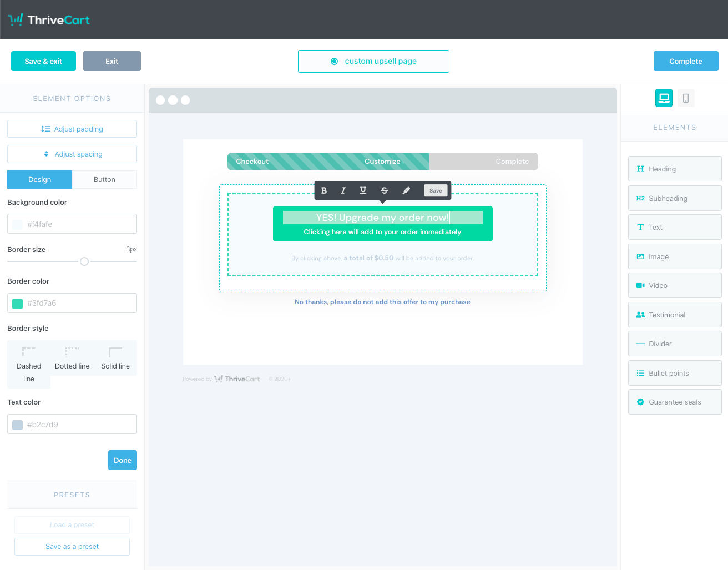Apply strikethrough formatting in text toolbar
Image resolution: width=728 pixels, height=570 pixels.
384,190
